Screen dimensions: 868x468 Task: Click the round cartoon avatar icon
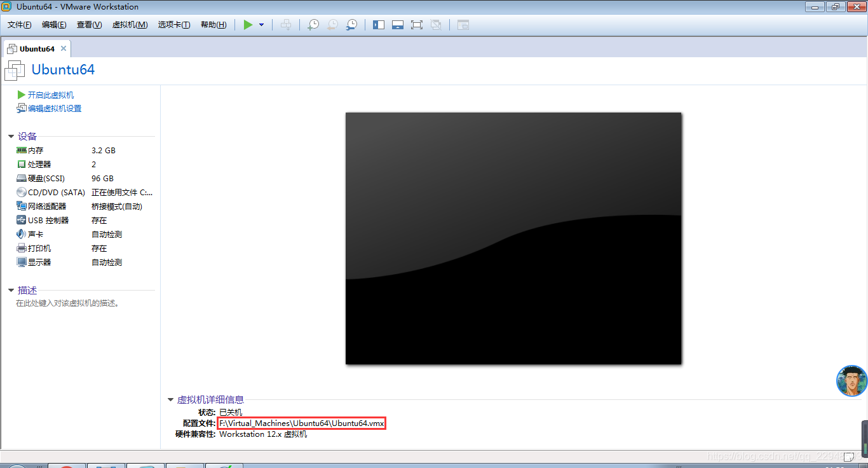[x=851, y=381]
